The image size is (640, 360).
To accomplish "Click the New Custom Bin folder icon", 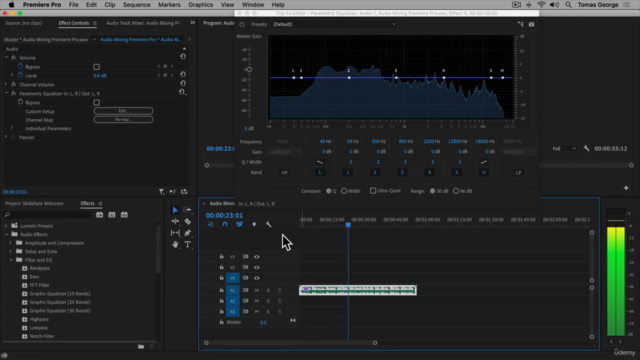I will click(141, 347).
